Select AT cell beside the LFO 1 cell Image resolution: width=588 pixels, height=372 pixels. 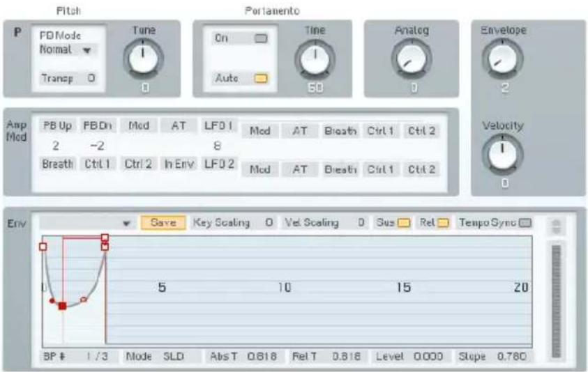pos(300,131)
